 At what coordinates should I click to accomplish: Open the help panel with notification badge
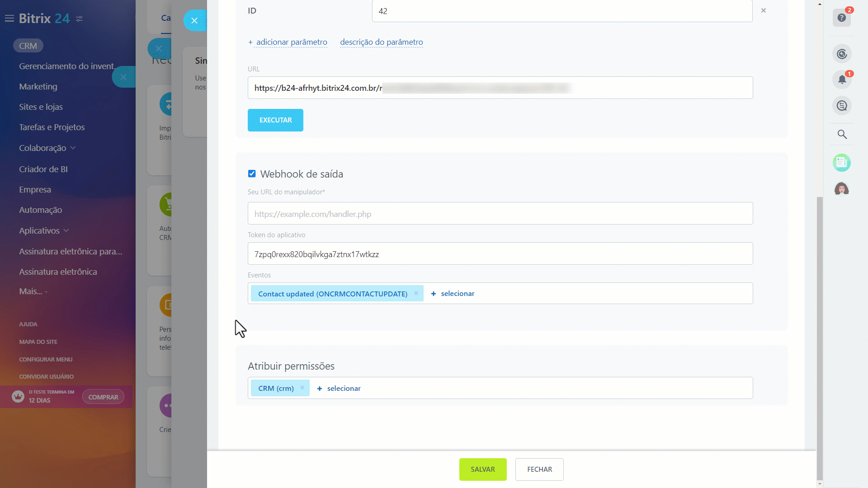tap(841, 18)
